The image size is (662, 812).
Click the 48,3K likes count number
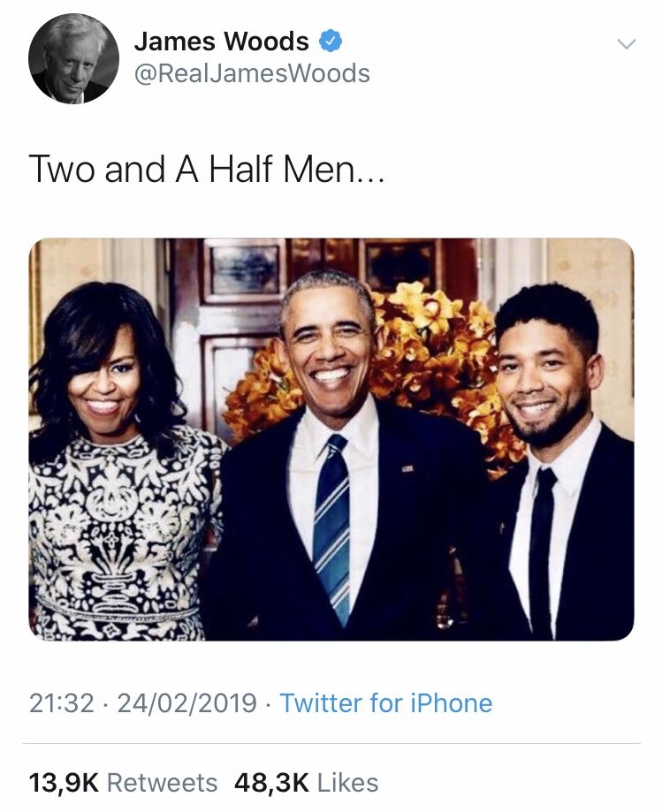(271, 782)
